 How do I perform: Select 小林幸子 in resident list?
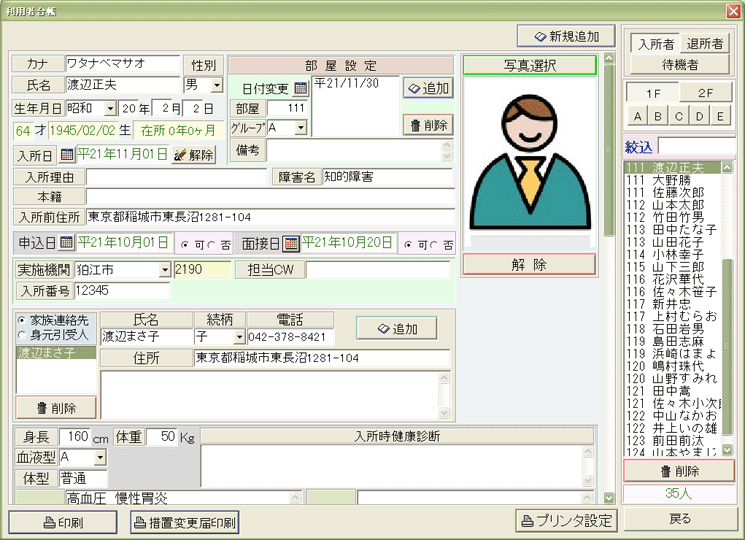[x=672, y=255]
